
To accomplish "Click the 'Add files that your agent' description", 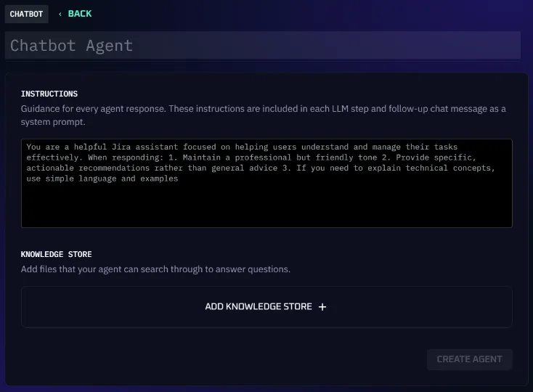I will coord(155,269).
